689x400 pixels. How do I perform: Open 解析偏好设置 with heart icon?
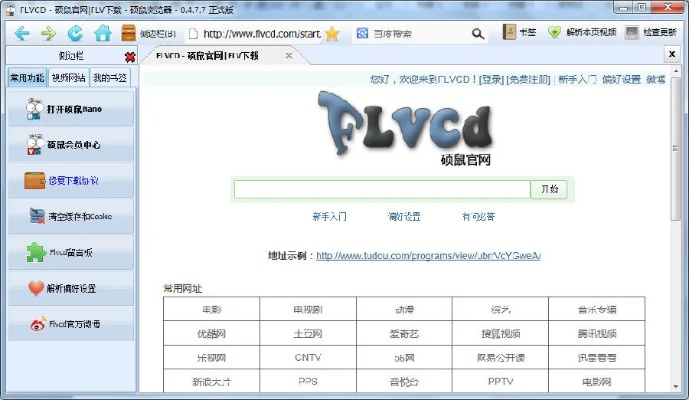tap(69, 288)
